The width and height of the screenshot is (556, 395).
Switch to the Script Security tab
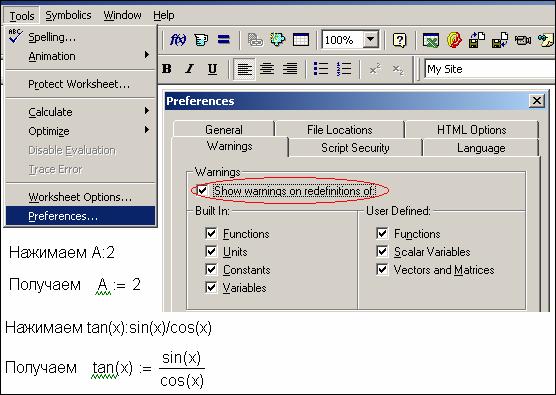point(355,148)
